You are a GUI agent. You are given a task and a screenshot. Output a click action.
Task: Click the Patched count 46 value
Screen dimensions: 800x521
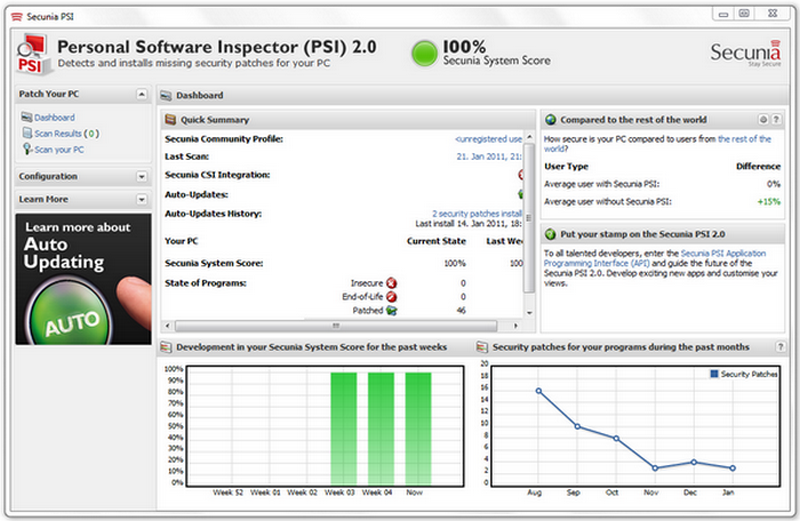(x=461, y=310)
